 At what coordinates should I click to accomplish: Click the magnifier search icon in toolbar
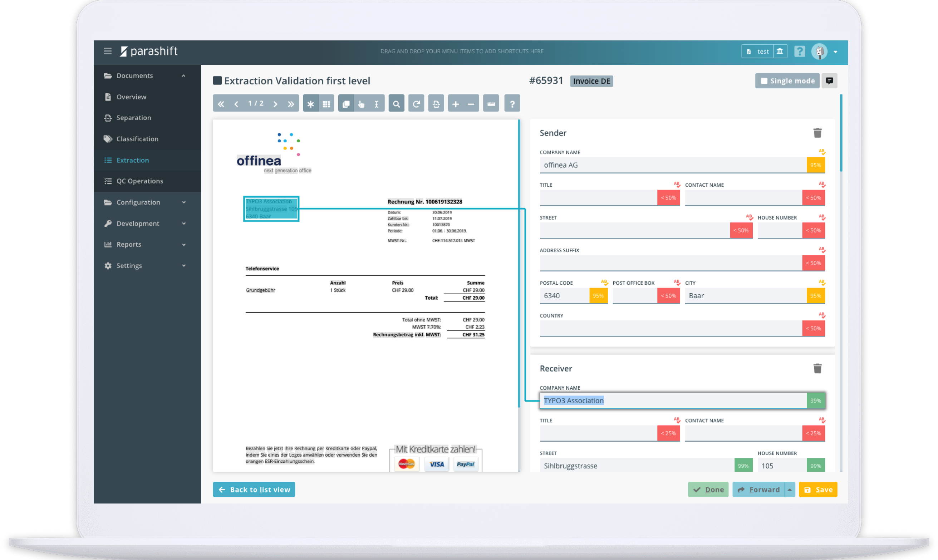click(396, 104)
